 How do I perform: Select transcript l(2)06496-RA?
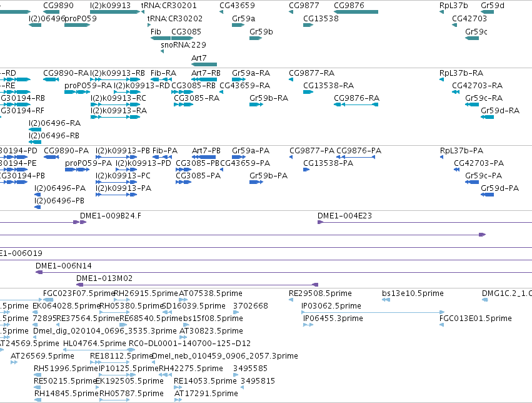coord(54,123)
